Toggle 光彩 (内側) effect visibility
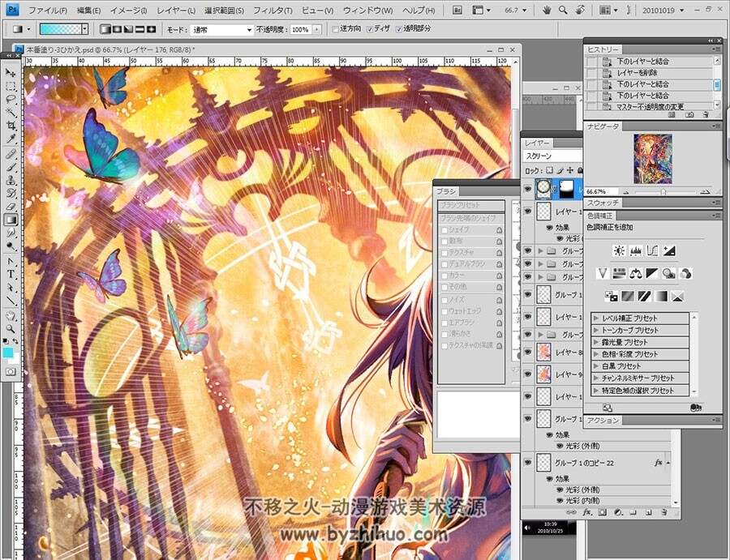 click(x=560, y=501)
